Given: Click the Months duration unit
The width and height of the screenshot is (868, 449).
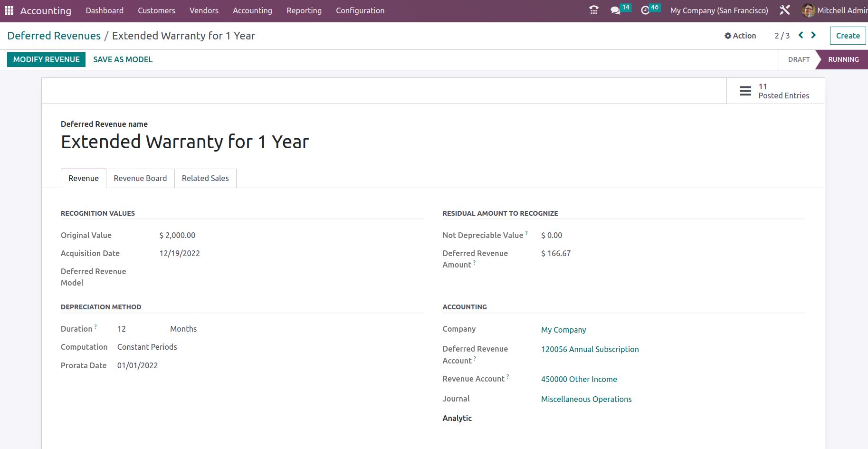Looking at the screenshot, I should point(183,329).
